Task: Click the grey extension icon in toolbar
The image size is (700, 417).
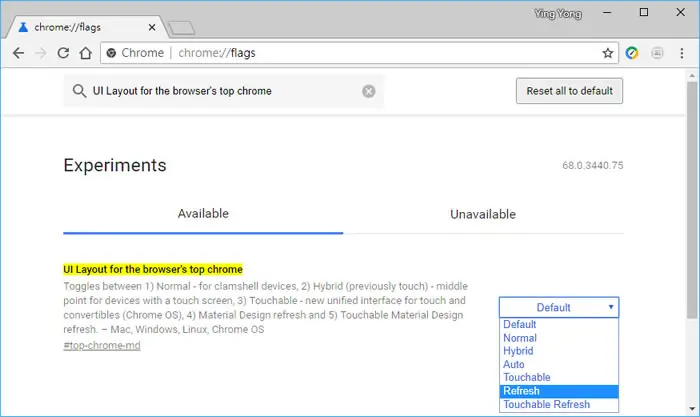Action: [x=657, y=53]
